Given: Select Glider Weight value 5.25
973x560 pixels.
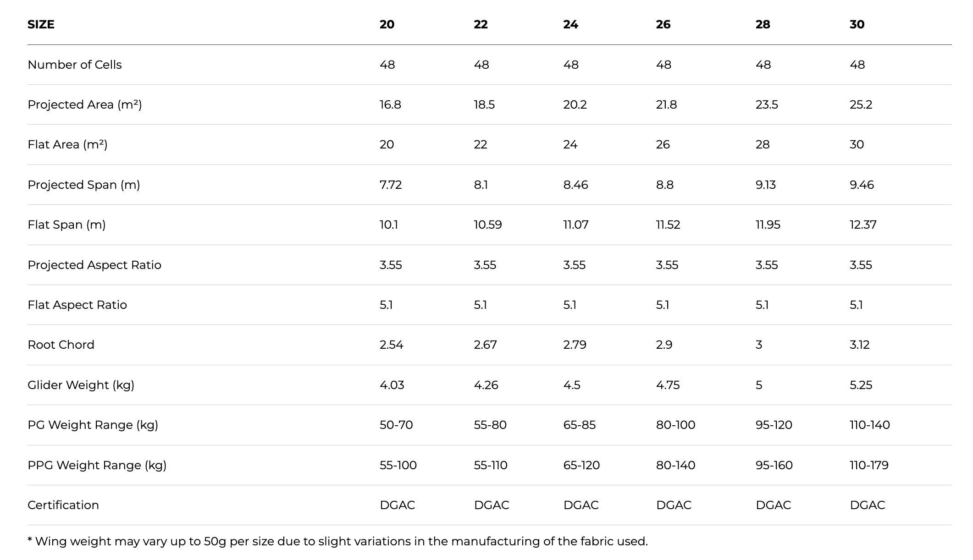Looking at the screenshot, I should [861, 385].
